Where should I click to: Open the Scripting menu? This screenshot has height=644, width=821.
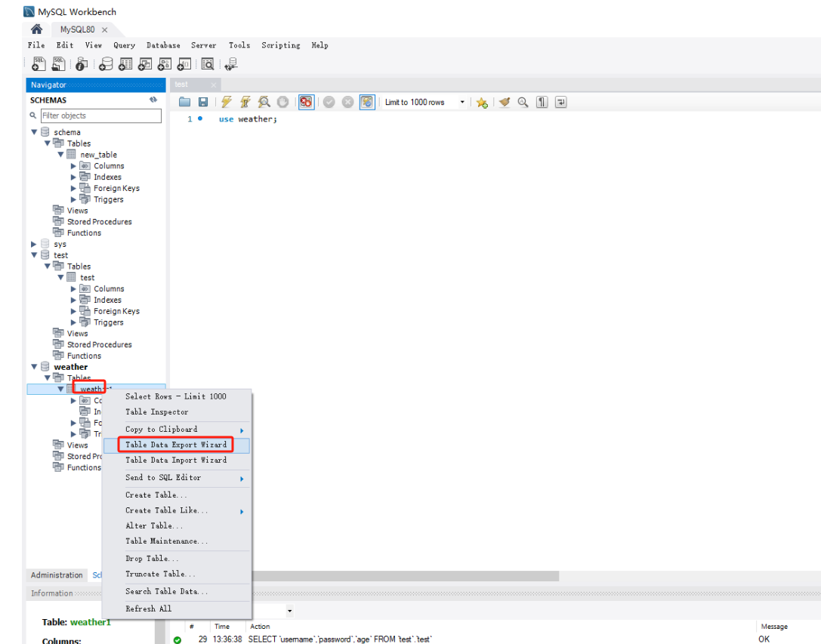pos(281,45)
